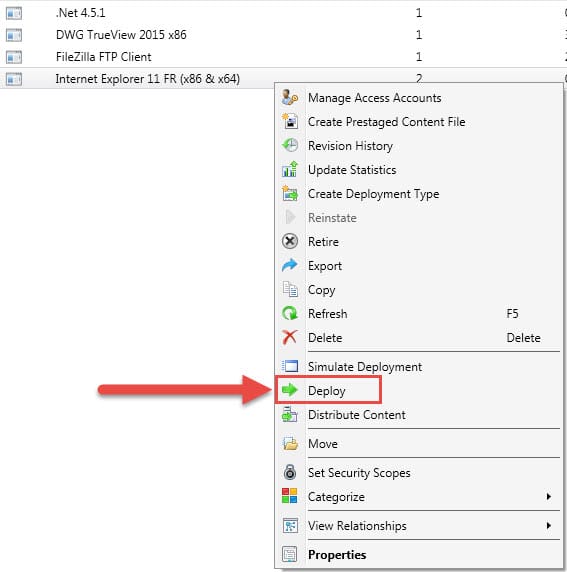567x572 pixels.
Task: Click the FileZilla FTP Client application icon
Action: pyautogui.click(x=14, y=57)
